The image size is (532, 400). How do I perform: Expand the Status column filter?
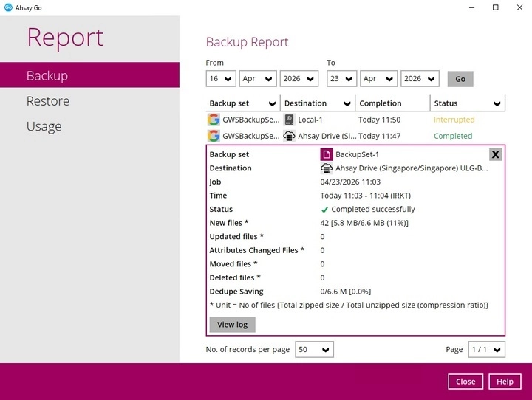(497, 104)
